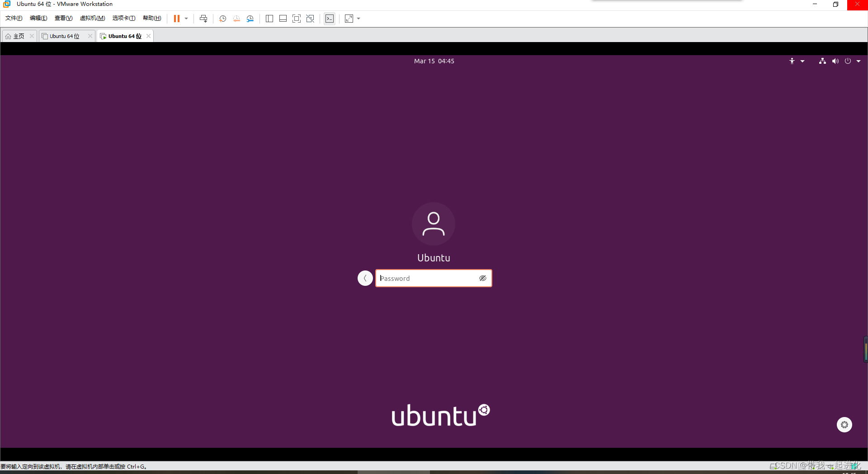Open the console view
868x474 pixels.
(330, 19)
